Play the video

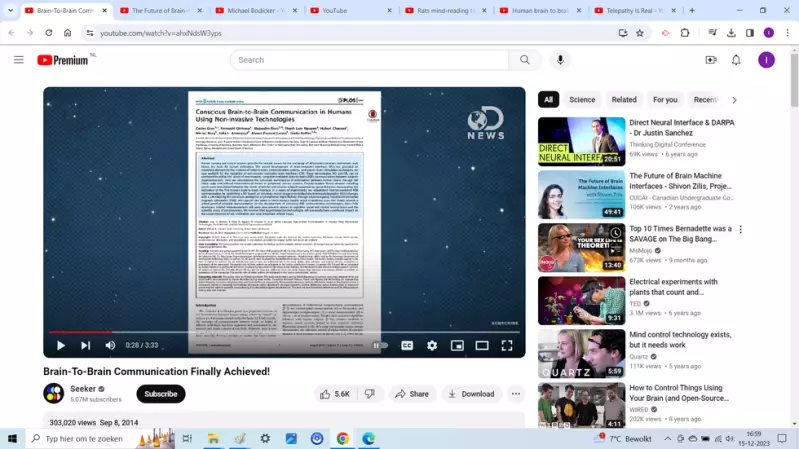61,346
